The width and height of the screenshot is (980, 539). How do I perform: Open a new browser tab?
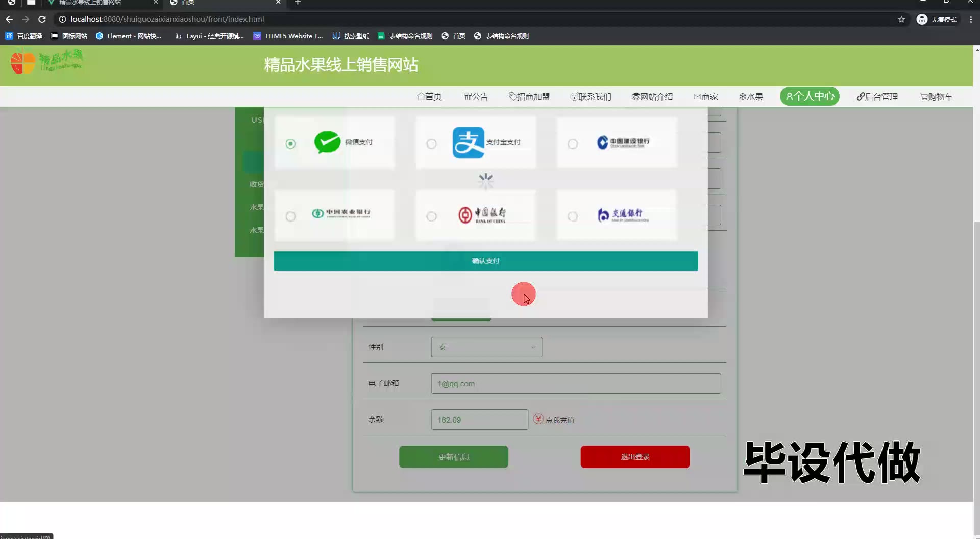(x=298, y=3)
